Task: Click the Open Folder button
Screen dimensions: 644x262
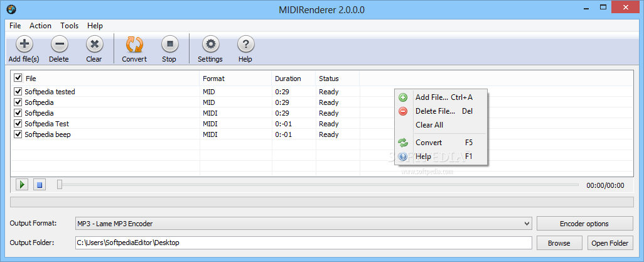Action: [610, 243]
